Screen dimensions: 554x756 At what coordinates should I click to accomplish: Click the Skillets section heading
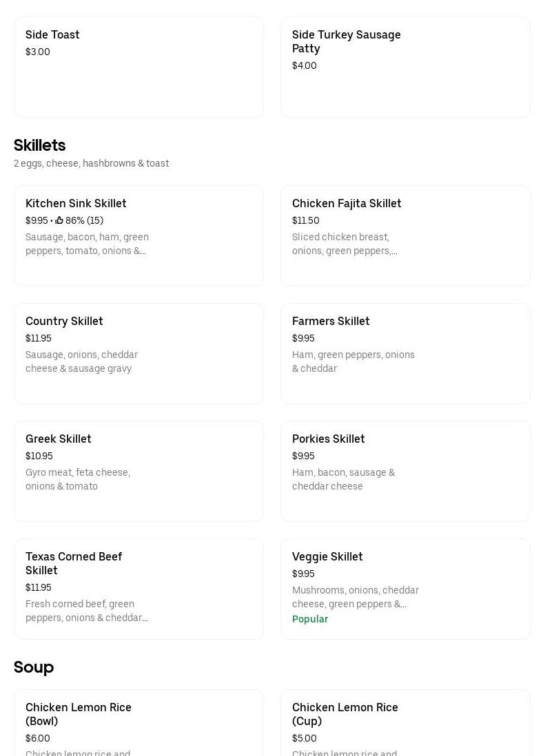40,145
